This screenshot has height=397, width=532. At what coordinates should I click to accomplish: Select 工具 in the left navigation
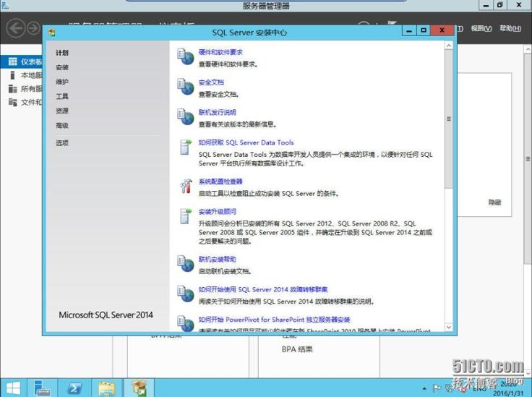62,96
